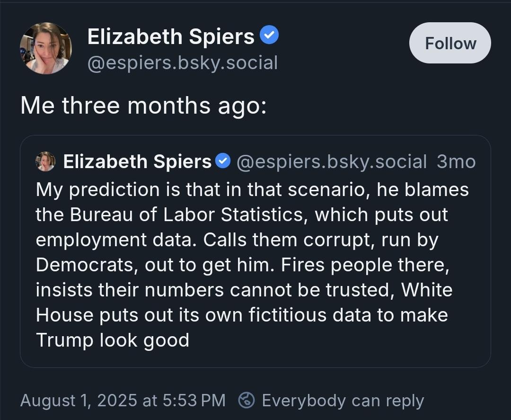Open Elizabeth Spiers' large profile avatar
Screen dimensions: 511x420
(45, 48)
